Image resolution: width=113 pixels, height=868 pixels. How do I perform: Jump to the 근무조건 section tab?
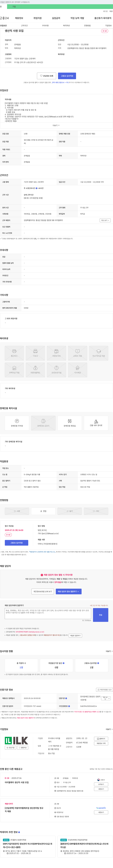24,26
